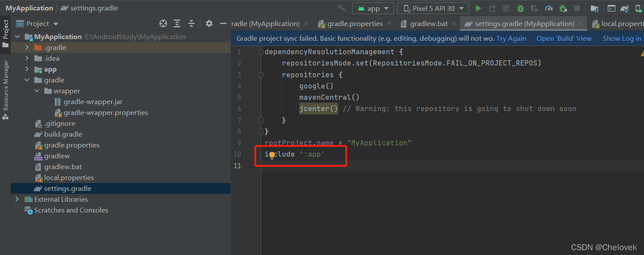This screenshot has width=644, height=255.
Task: Expand the .idea folder
Action: coord(27,59)
